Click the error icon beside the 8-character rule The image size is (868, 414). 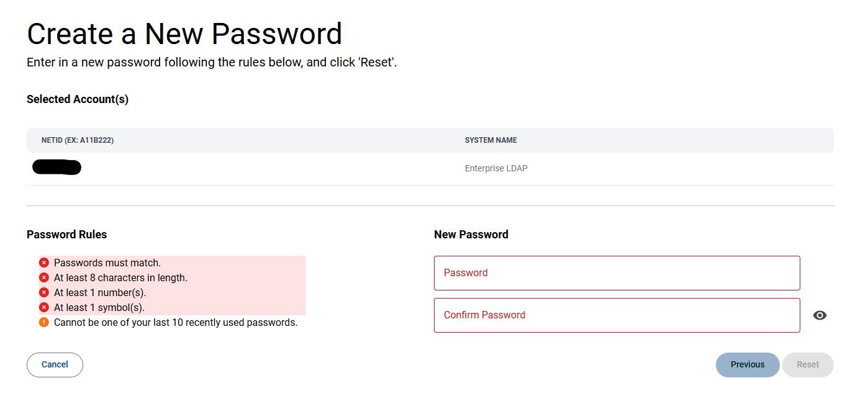(43, 277)
